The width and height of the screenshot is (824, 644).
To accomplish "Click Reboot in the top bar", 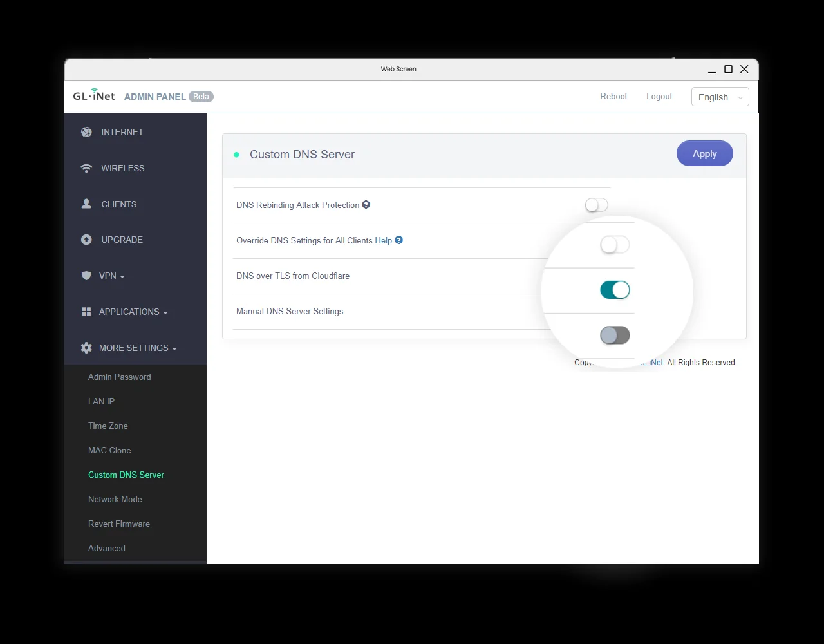I will 613,96.
